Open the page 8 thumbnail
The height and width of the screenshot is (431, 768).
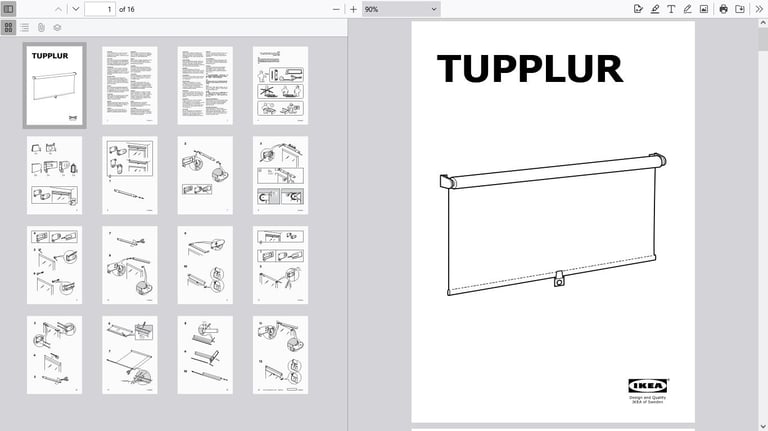(x=281, y=175)
